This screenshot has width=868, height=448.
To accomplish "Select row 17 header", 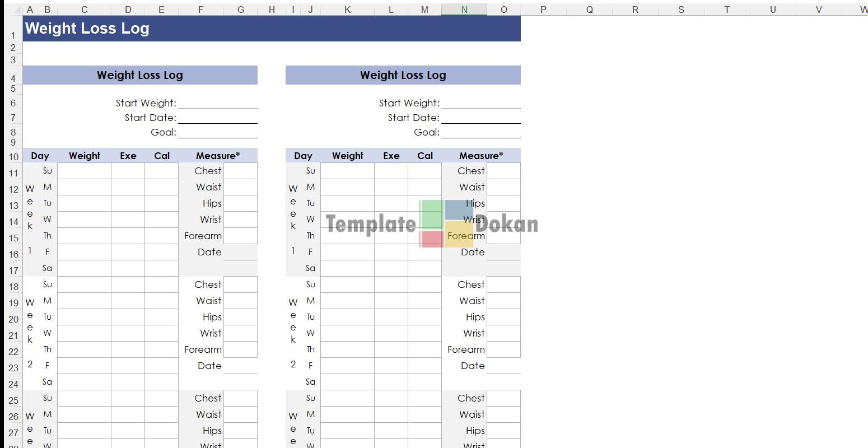I will tap(13, 270).
